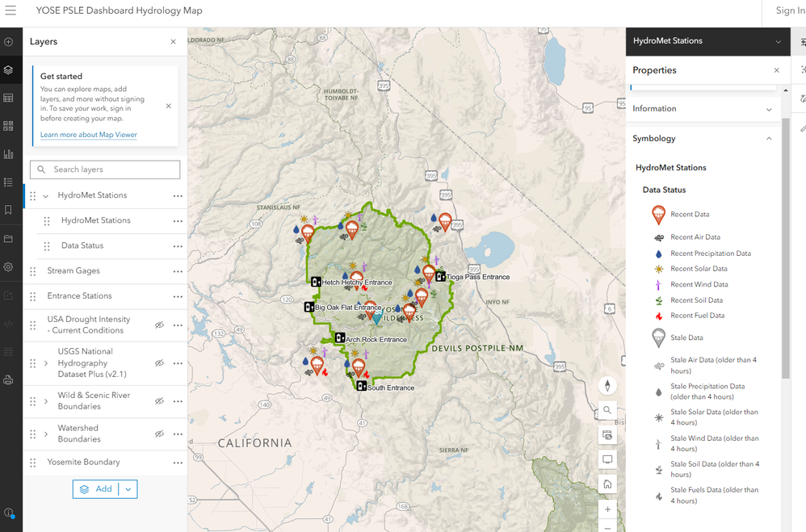Click the map Home extent button

point(607,484)
